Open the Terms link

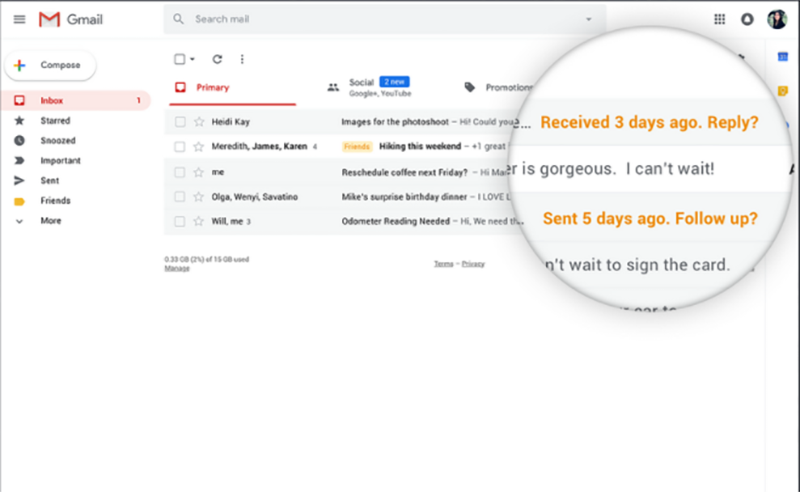[443, 264]
